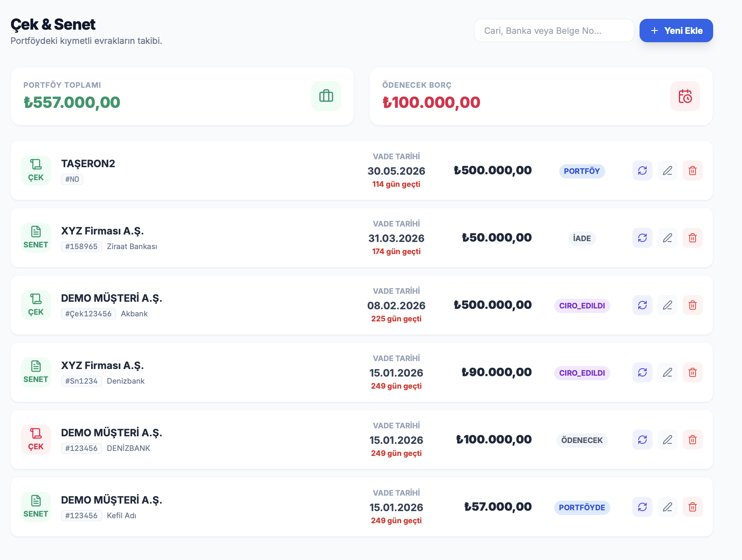Click the PORTFÖY status badge

coord(582,171)
